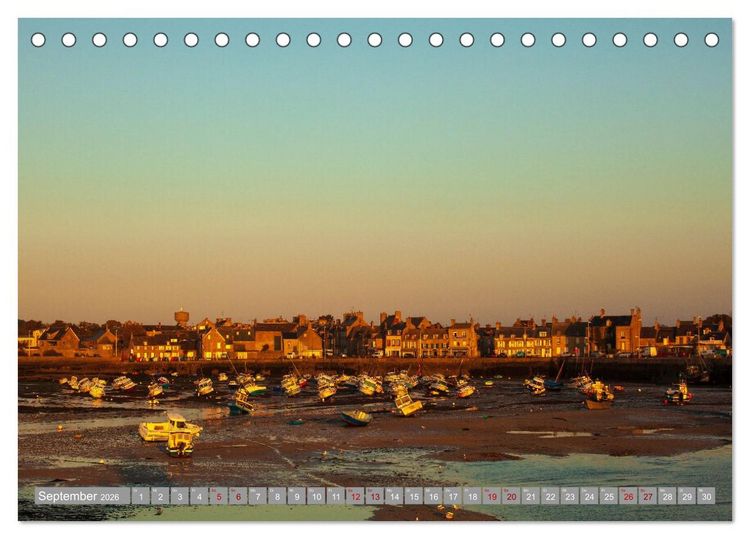Screen dimensions: 750x539
Task: Select day 30 in the calendar strip
Action: 706,496
